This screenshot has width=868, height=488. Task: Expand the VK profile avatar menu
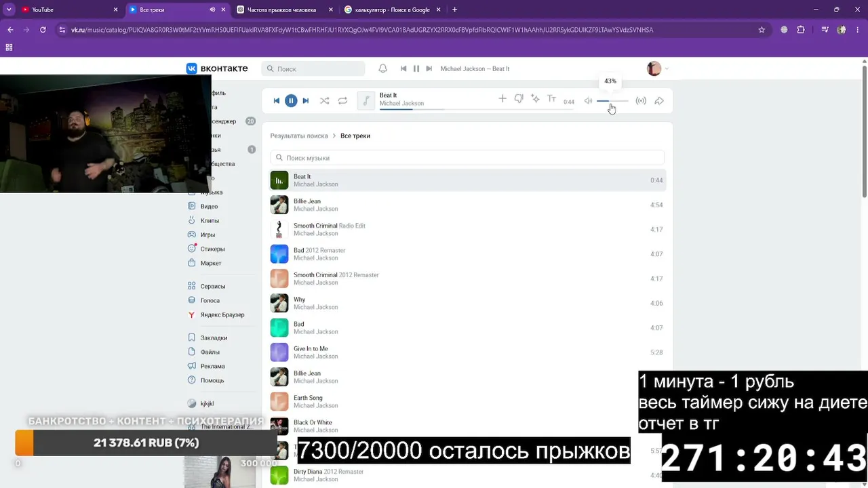657,68
